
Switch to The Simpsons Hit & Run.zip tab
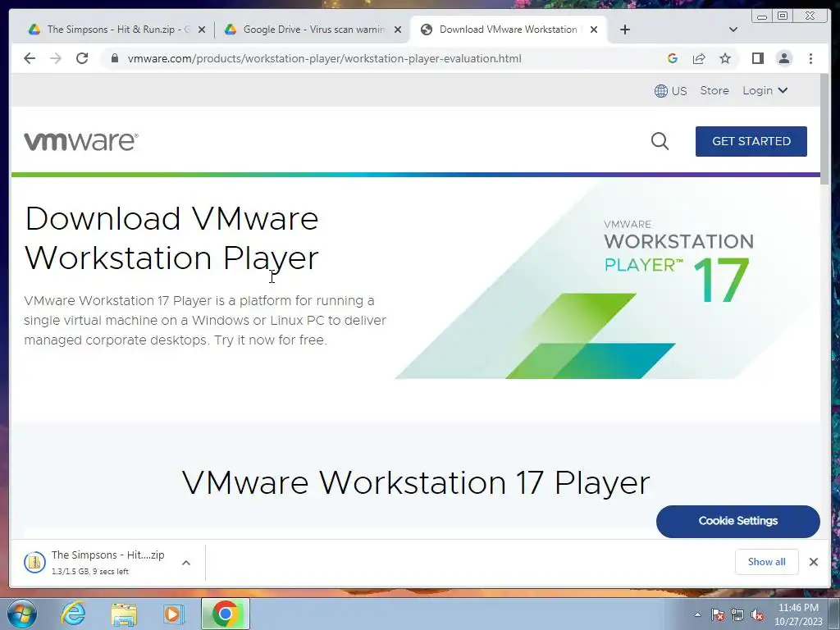(x=115, y=30)
